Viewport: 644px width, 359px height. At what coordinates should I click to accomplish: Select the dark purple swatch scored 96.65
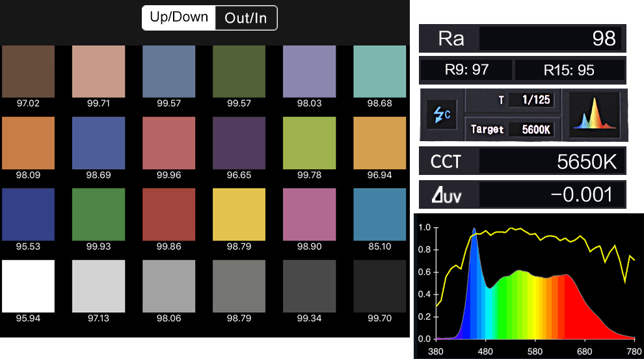coord(239,143)
